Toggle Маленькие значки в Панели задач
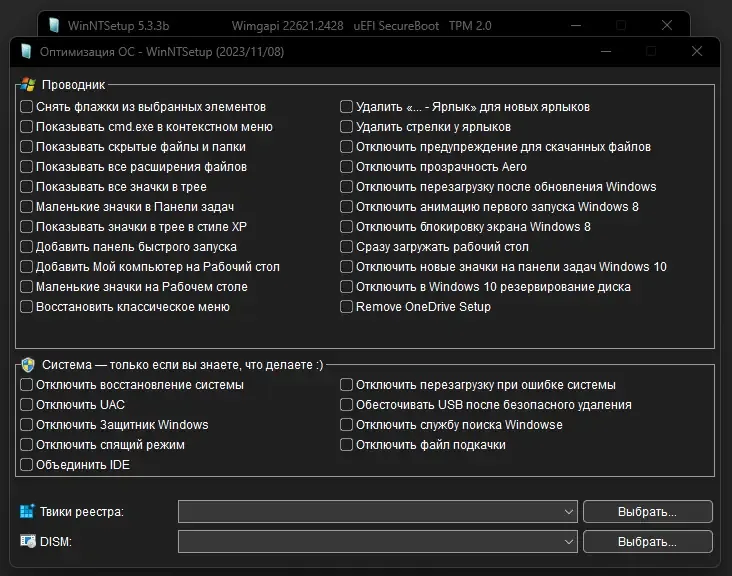 point(27,206)
